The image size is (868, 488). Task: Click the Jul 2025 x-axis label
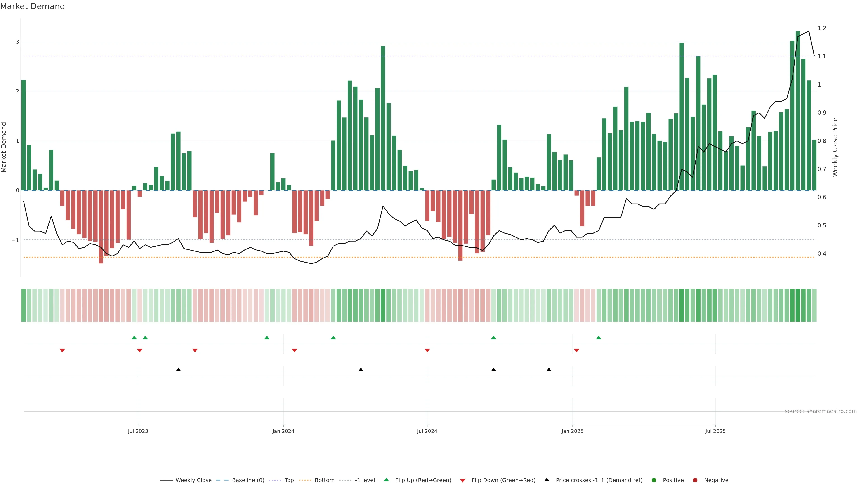pos(715,431)
